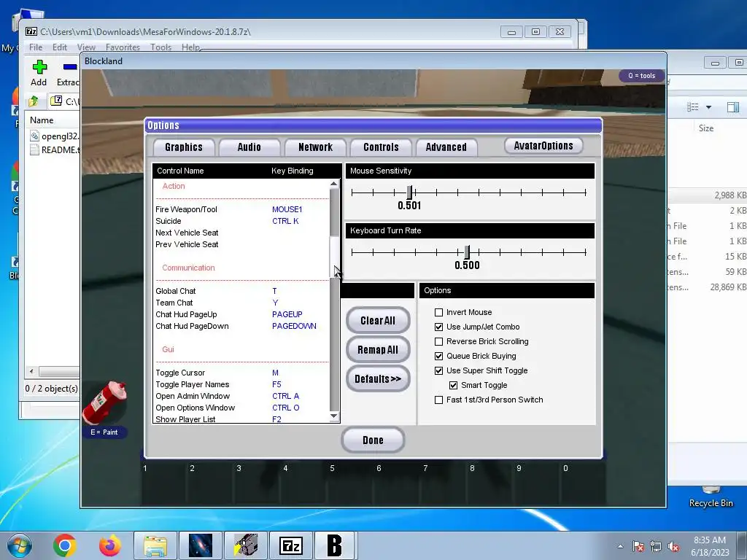Viewport: 747px width, 560px height.
Task: Open File Explorer taskbar icon
Action: point(155,545)
